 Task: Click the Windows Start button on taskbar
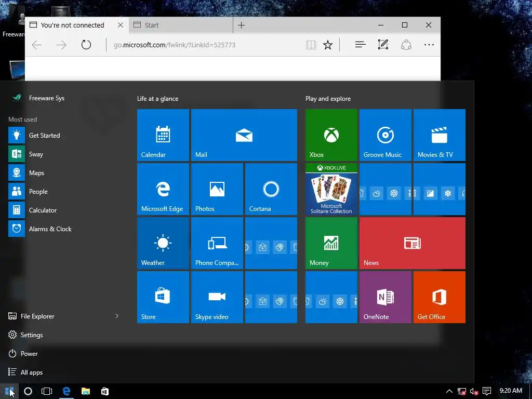9,391
